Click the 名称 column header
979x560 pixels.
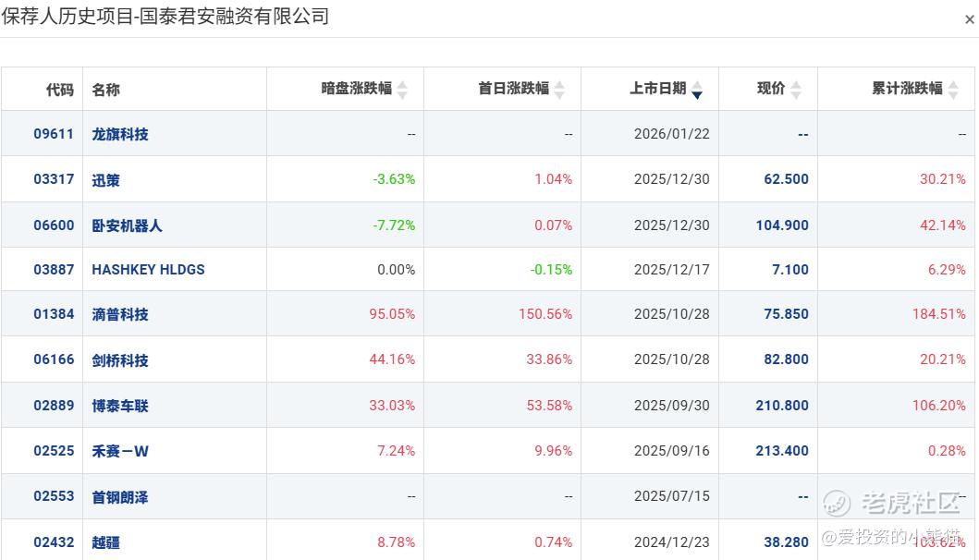tap(105, 90)
